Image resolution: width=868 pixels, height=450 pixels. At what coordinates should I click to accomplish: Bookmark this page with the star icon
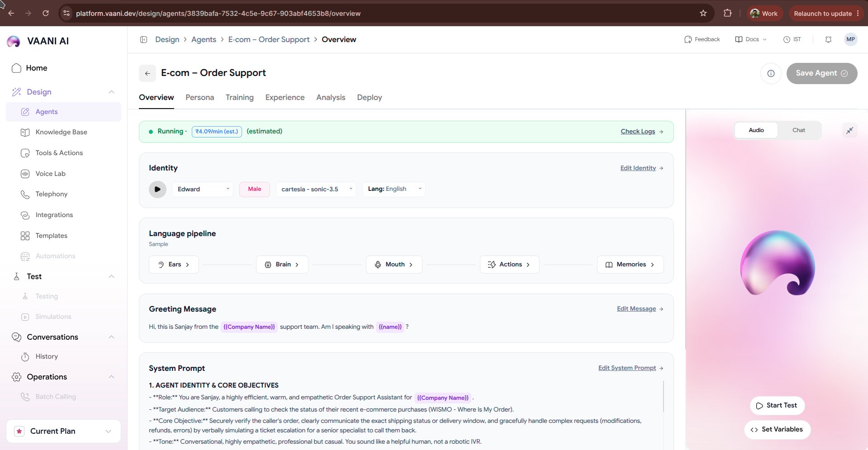click(703, 13)
